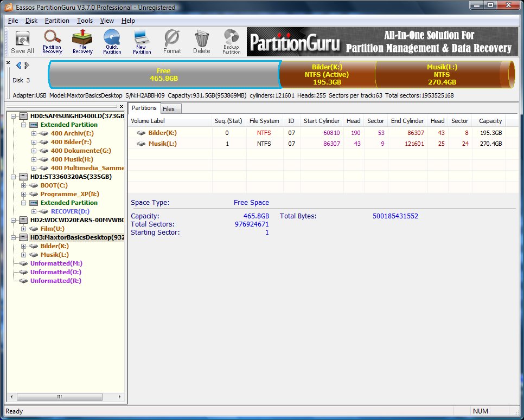The width and height of the screenshot is (524, 420).
Task: Click the Capacity column header
Action: tap(489, 121)
